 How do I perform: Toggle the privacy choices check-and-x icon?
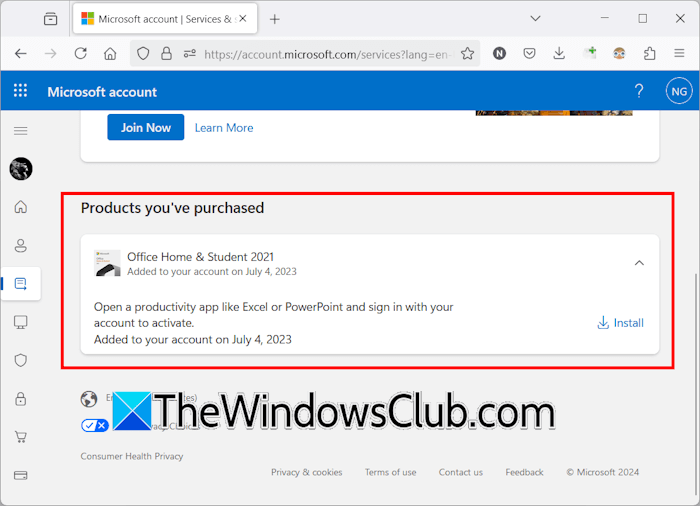94,425
